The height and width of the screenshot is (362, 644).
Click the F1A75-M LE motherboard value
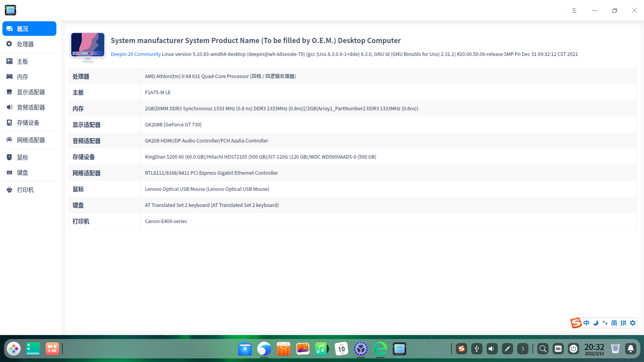(158, 92)
